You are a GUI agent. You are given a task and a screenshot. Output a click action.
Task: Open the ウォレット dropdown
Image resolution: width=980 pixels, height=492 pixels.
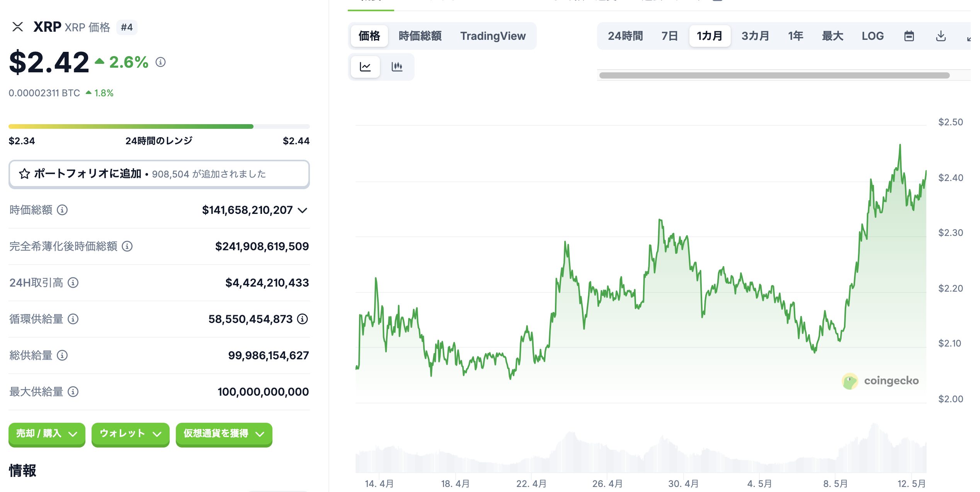[x=130, y=434]
